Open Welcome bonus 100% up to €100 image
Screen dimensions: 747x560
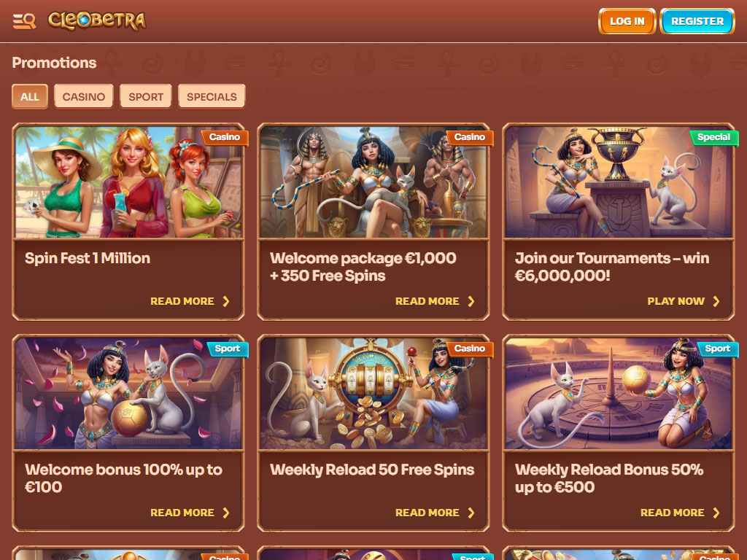(128, 393)
